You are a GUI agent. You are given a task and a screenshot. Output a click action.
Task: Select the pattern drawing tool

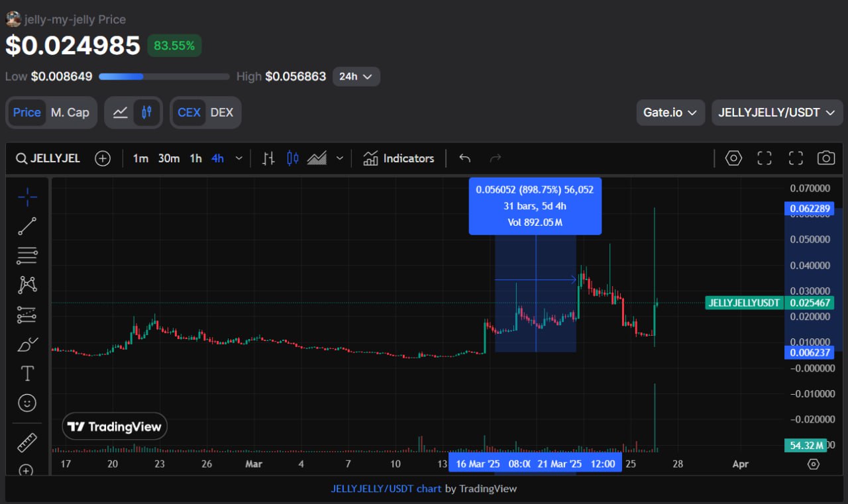27,285
